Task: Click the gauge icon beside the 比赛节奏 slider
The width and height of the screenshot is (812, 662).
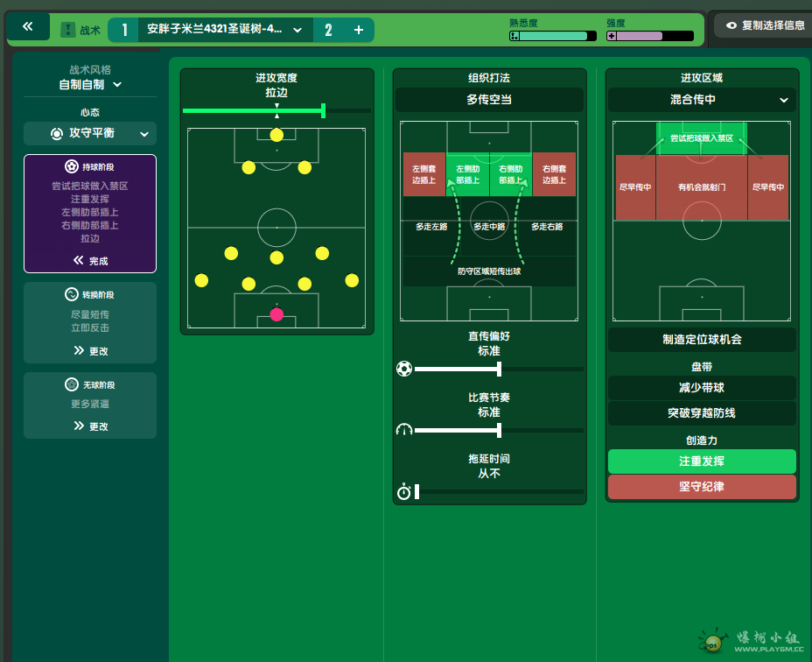Action: 403,430
